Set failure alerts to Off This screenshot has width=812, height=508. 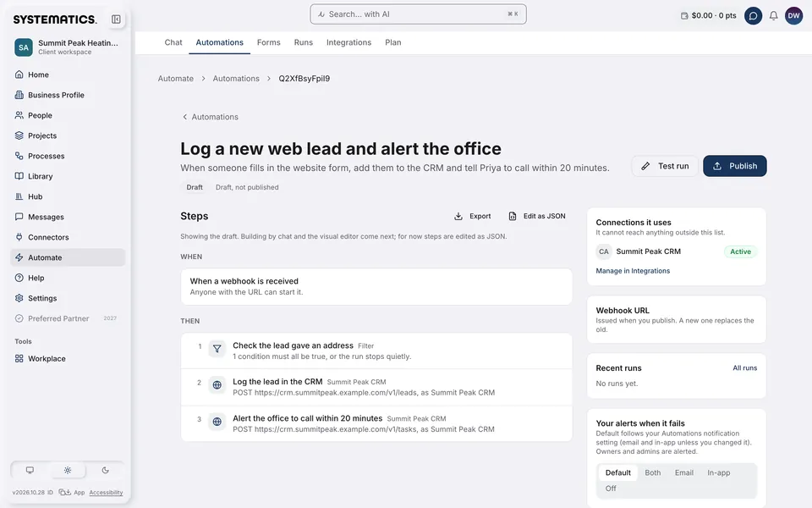(611, 489)
